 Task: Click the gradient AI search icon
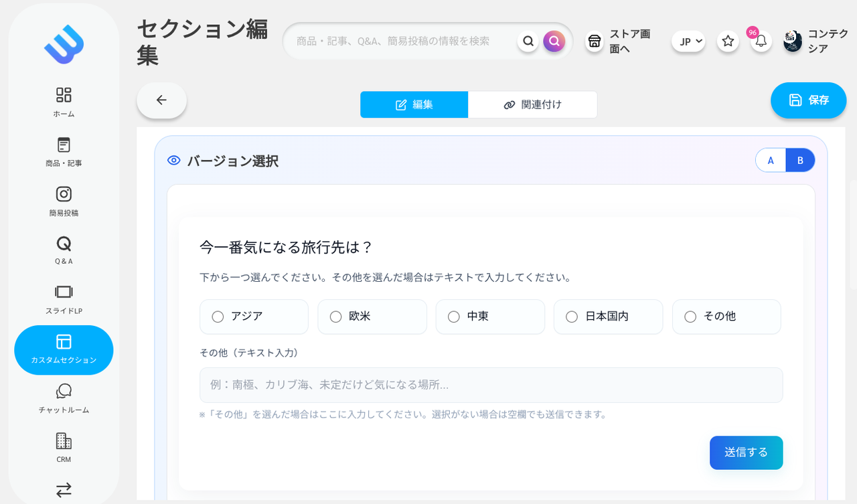coord(554,41)
